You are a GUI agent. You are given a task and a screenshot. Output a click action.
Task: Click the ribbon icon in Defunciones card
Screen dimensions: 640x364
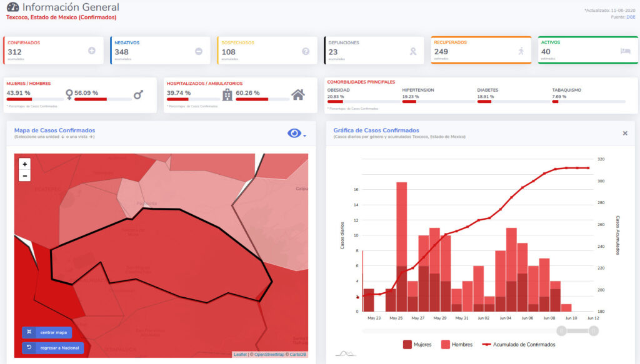coord(413,51)
